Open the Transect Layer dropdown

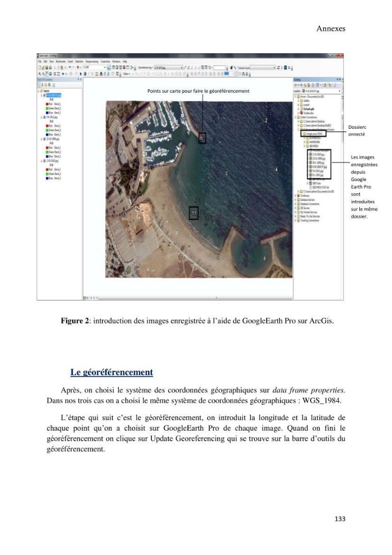click(x=274, y=67)
